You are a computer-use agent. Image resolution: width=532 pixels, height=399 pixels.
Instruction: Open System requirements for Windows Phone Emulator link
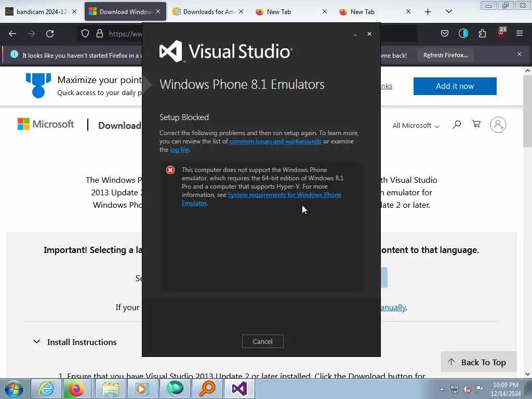[262, 199]
